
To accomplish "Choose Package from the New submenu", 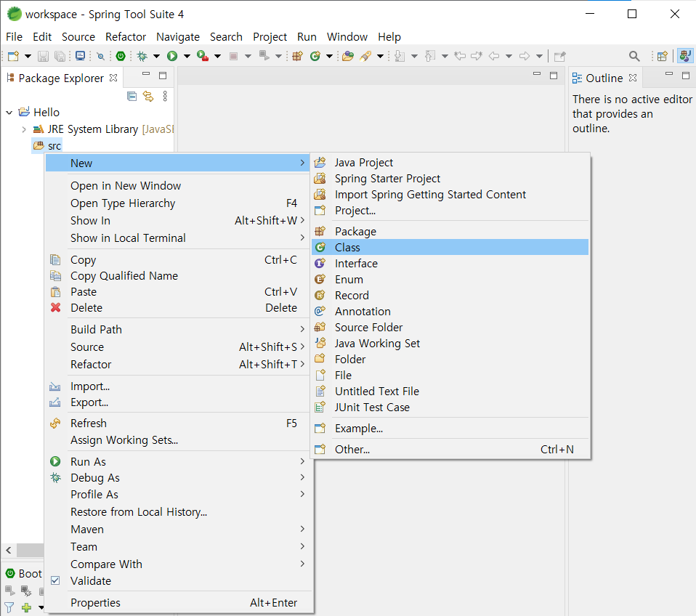I will point(450,231).
